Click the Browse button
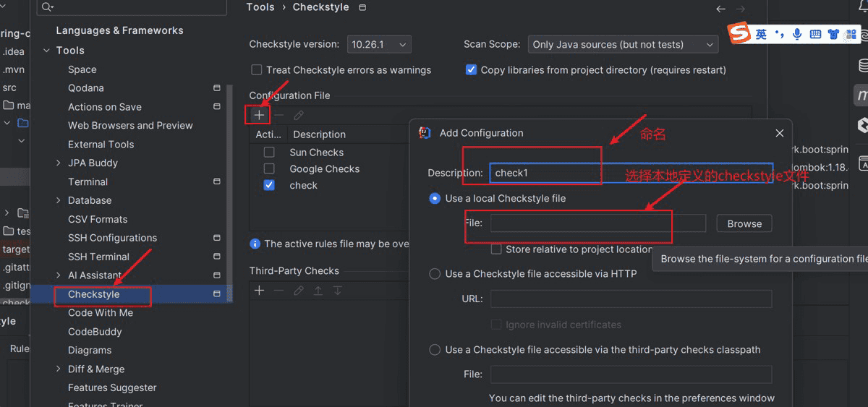This screenshot has width=868, height=407. click(x=744, y=224)
